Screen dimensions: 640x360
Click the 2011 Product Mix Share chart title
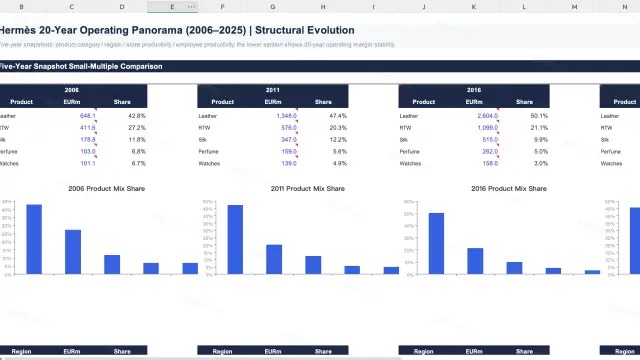(x=308, y=189)
